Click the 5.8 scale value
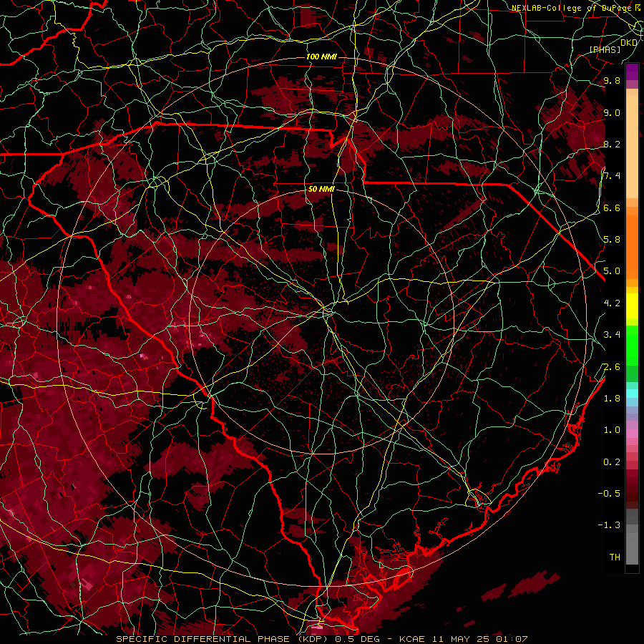The height and width of the screenshot is (644, 644). click(612, 240)
